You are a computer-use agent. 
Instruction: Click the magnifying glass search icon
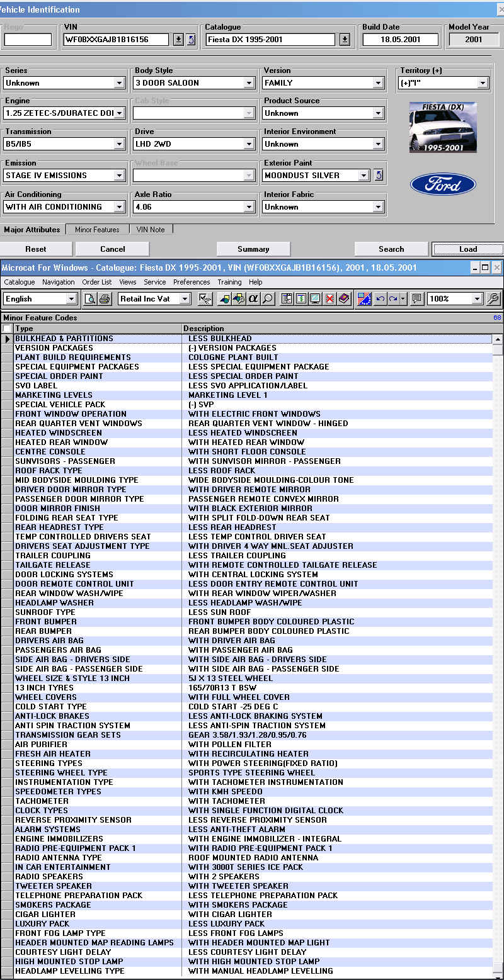click(x=268, y=299)
